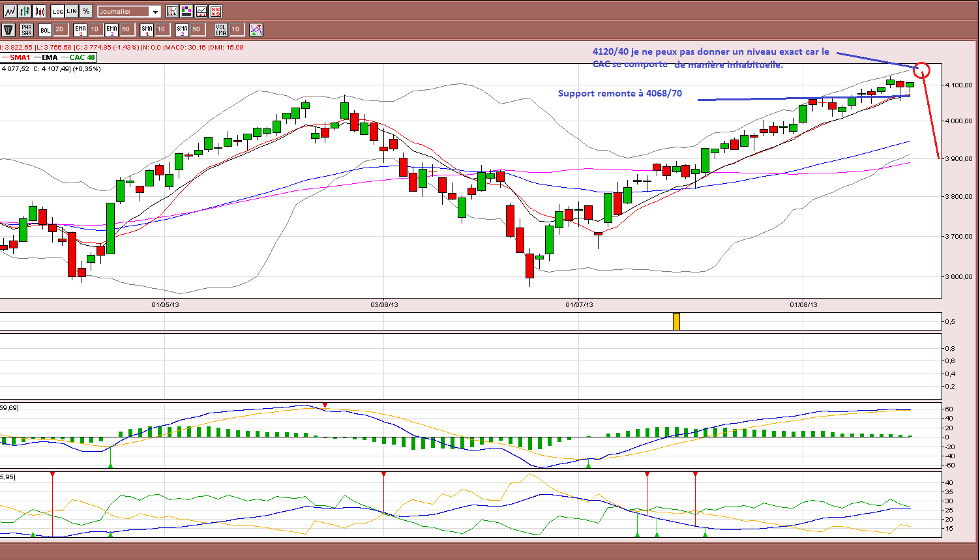The image size is (980, 560).
Task: Toggle buy/sell signal markers icon
Action: tap(256, 29)
